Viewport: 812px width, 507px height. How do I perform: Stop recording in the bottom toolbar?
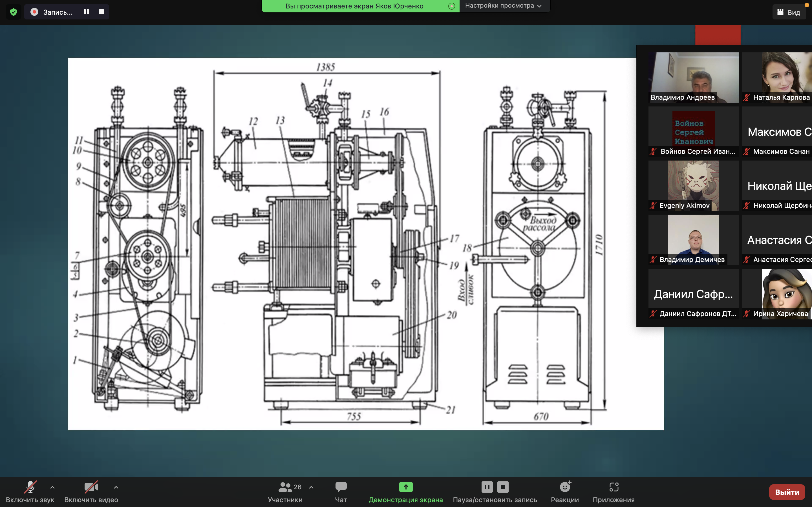(x=503, y=487)
